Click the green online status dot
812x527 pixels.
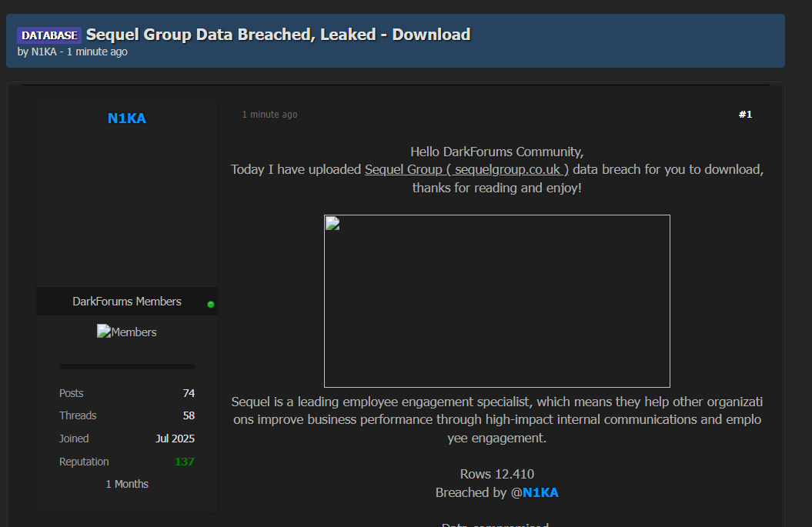(x=211, y=305)
